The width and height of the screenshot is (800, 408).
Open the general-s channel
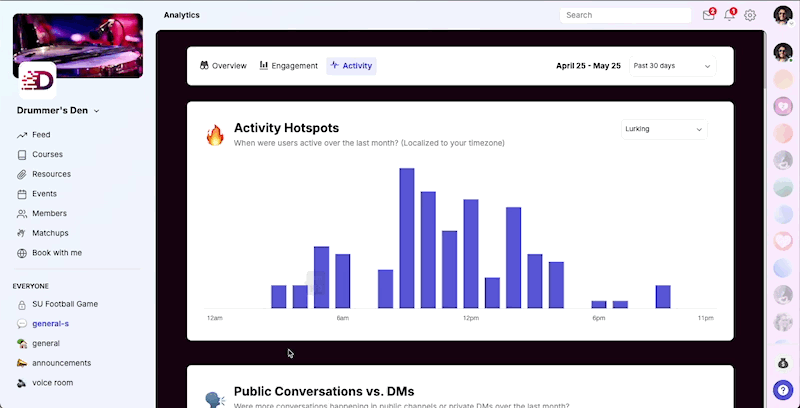(51, 324)
